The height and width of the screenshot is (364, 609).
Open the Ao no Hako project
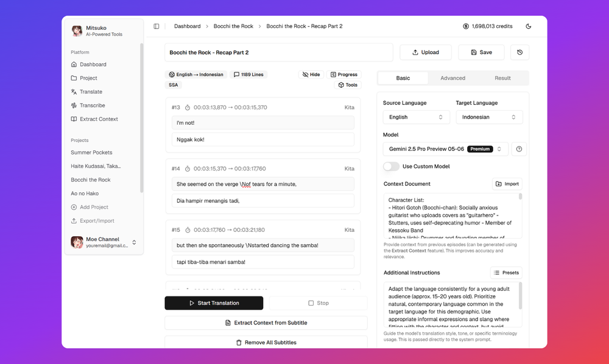click(x=85, y=193)
